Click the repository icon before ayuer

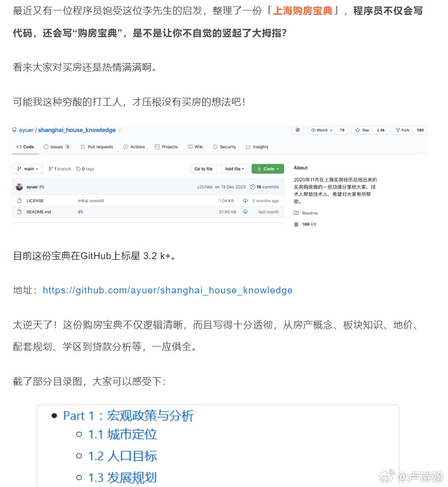click(x=14, y=130)
